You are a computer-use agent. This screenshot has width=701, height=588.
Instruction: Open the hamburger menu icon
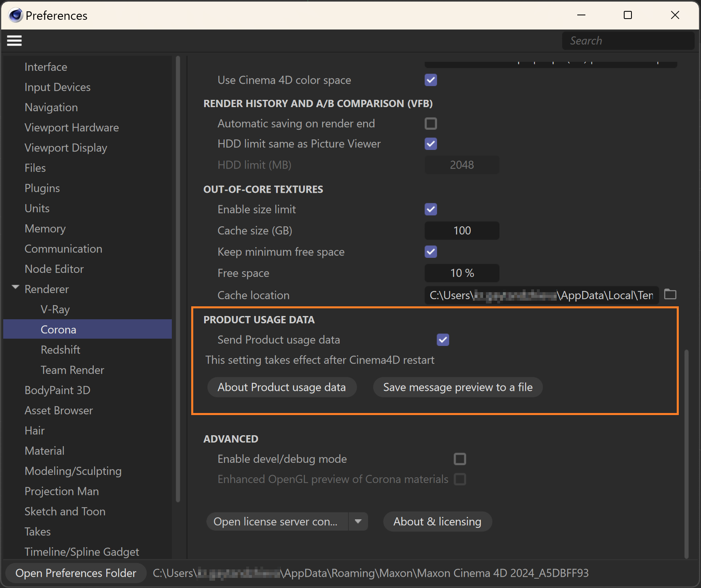(14, 40)
